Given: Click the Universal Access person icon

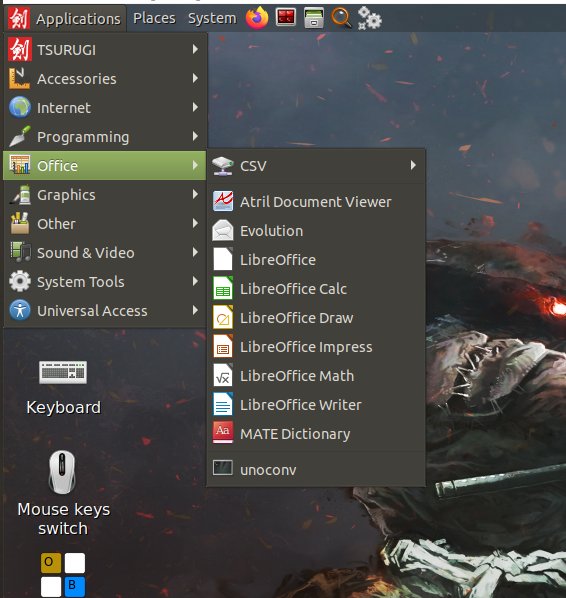Looking at the screenshot, I should pyautogui.click(x=20, y=310).
